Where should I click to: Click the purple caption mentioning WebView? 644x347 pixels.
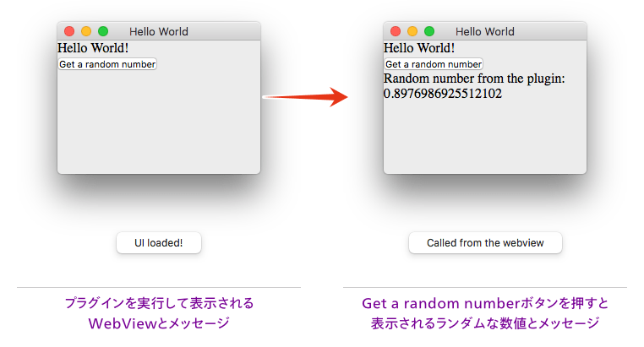(x=159, y=312)
